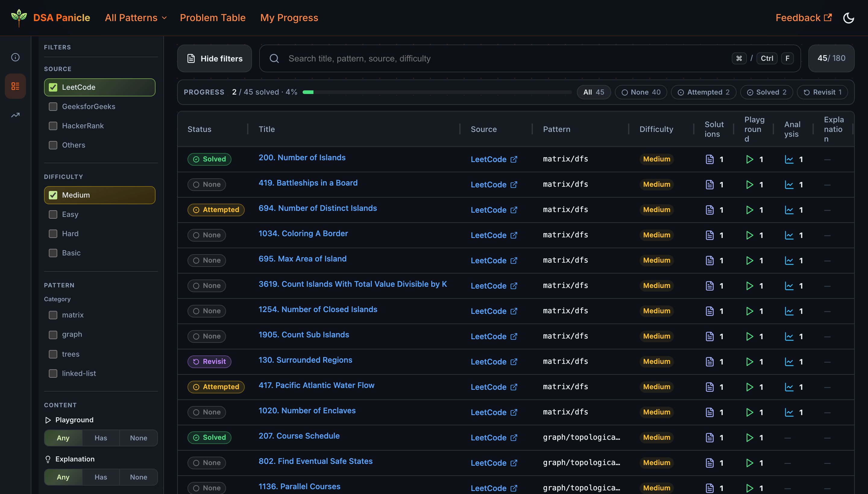Select the problem list sidebar icon
The width and height of the screenshot is (868, 494).
tap(15, 86)
